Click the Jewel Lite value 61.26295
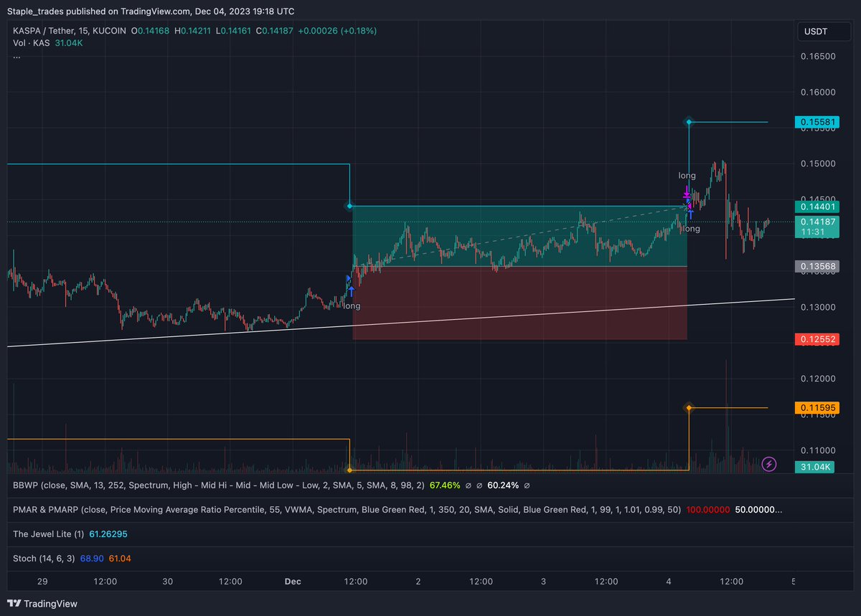Screen dimensions: 861x616 click(x=108, y=534)
